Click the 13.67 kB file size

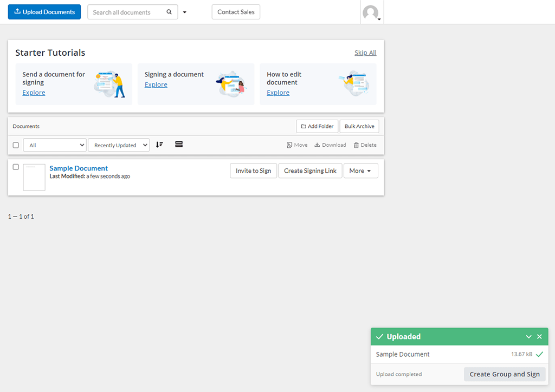coord(522,354)
